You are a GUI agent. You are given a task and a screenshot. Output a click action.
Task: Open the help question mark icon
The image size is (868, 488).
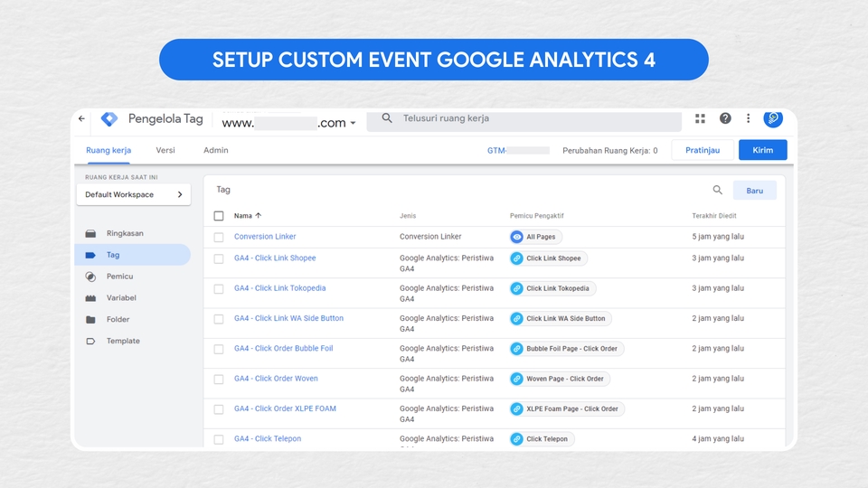(x=725, y=118)
